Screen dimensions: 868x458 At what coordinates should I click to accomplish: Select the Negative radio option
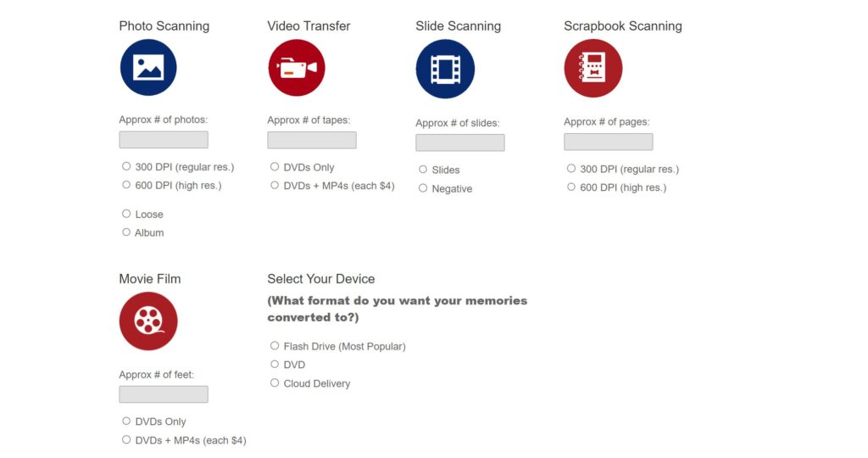tap(424, 188)
